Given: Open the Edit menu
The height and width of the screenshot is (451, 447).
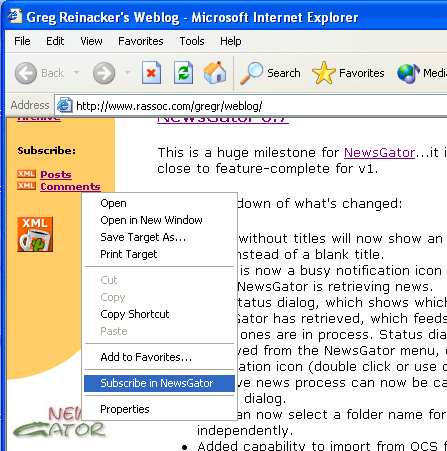Looking at the screenshot, I should pos(55,41).
